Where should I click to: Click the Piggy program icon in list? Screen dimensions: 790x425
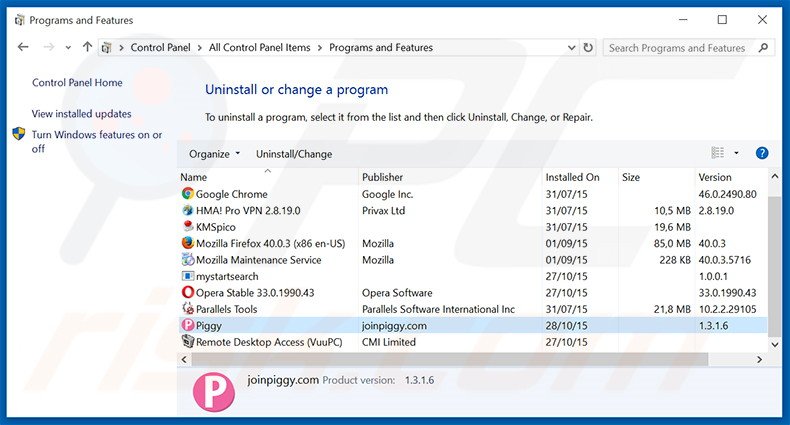(188, 325)
